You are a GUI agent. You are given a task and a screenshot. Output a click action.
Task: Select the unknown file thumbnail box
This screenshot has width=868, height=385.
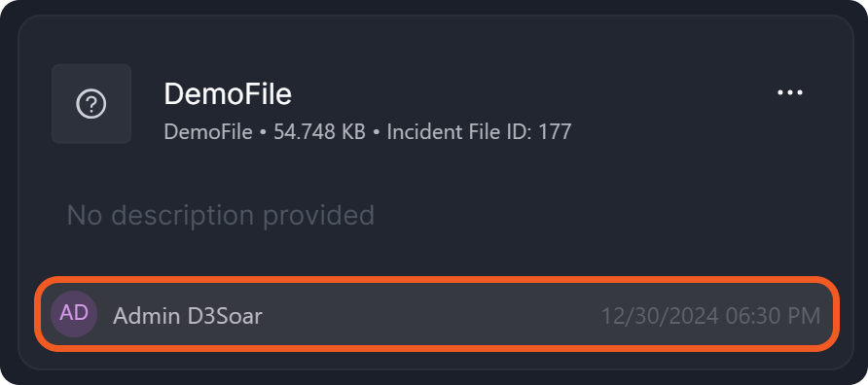point(91,104)
